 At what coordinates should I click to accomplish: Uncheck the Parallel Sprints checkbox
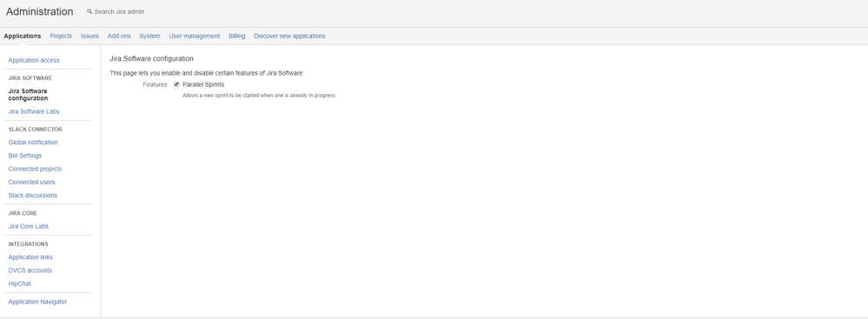coord(176,84)
